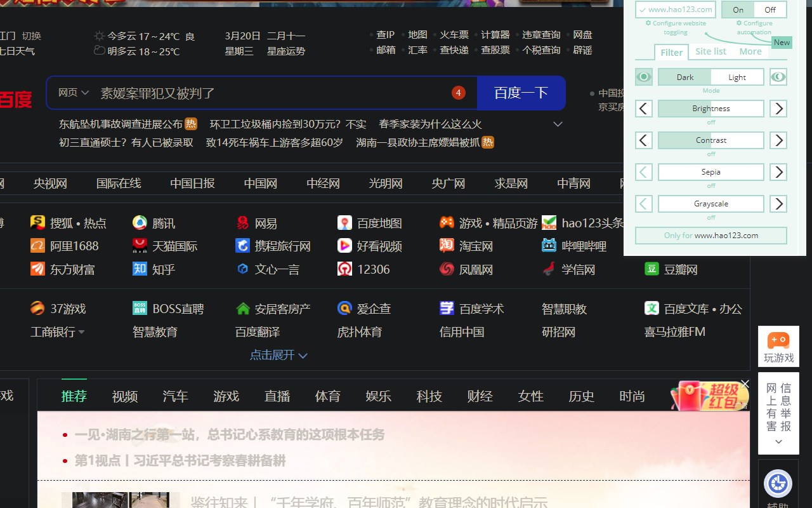Turn Dark Reader Off
Image resolution: width=812 pixels, height=508 pixels.
[770, 10]
